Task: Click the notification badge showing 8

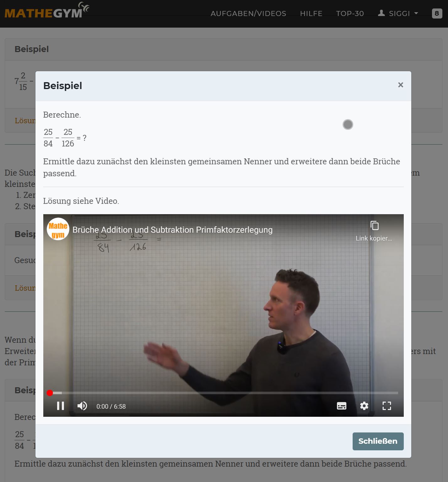Action: point(437,13)
